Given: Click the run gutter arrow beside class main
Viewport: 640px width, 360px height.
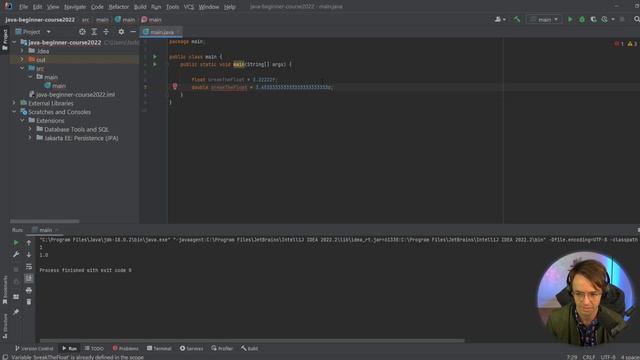Looking at the screenshot, I should (x=155, y=57).
